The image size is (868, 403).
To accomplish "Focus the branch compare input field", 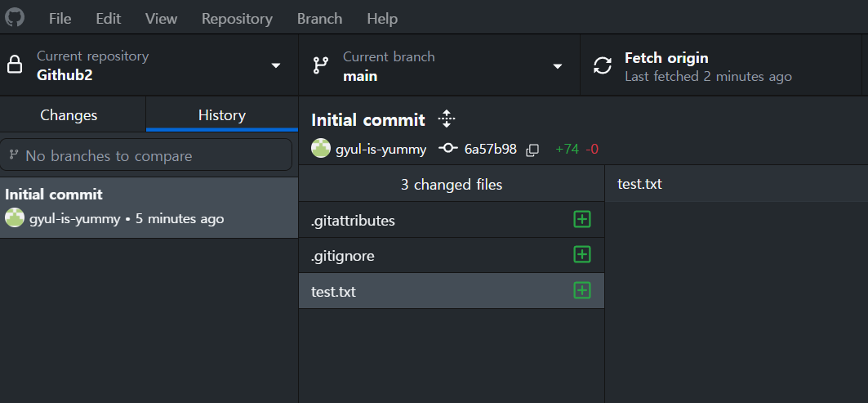I will 147,155.
